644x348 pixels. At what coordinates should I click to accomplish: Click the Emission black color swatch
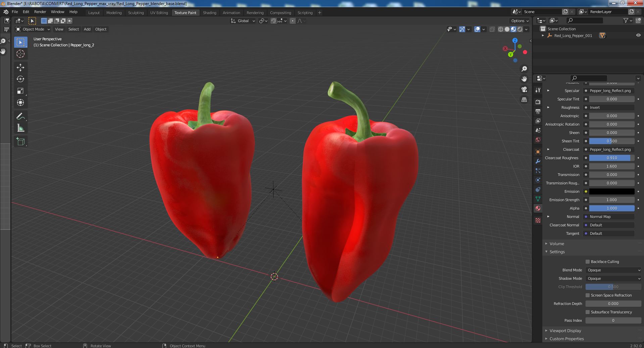[612, 191]
